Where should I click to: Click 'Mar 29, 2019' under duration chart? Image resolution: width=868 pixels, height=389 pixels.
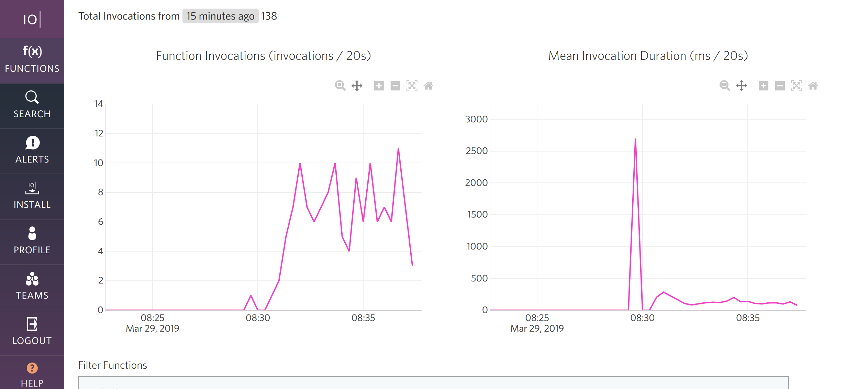(537, 329)
